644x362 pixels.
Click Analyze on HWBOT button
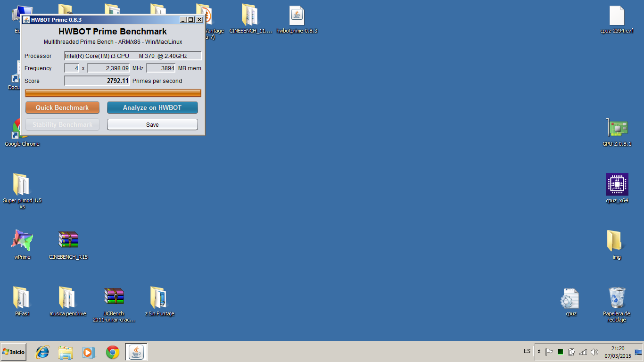click(152, 107)
